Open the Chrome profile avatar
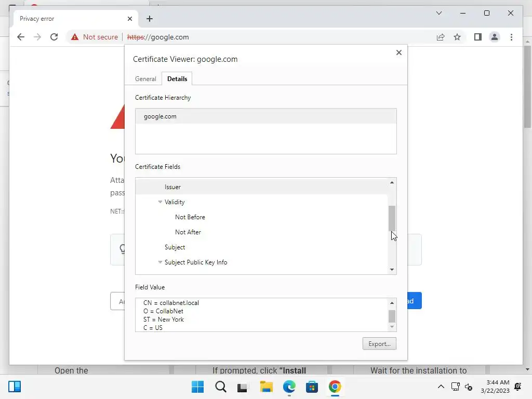The height and width of the screenshot is (399, 532). 495,37
